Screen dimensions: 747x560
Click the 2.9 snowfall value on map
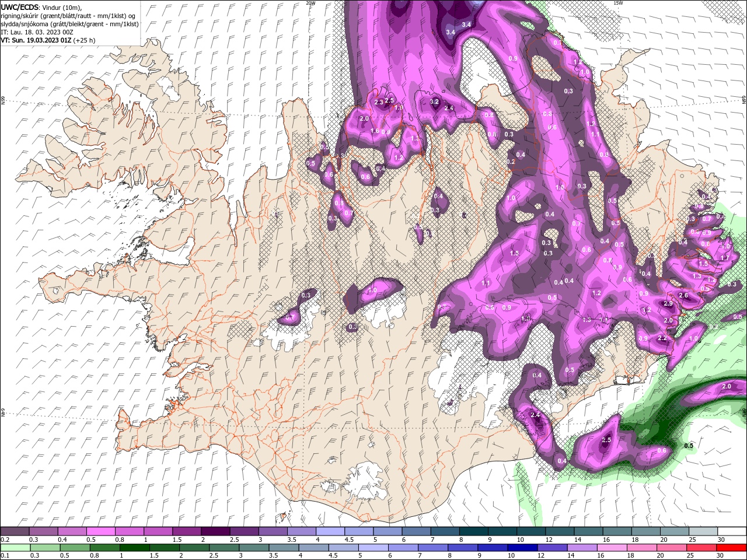pos(668,304)
